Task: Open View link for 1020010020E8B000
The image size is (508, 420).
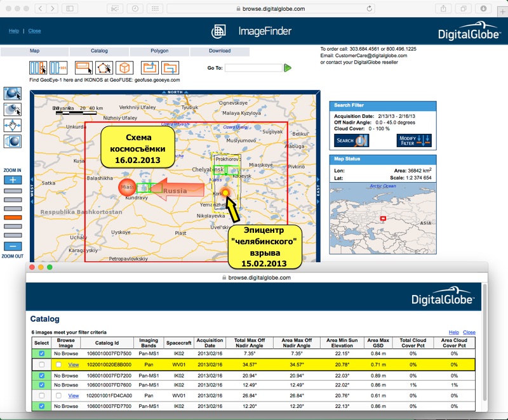Action: click(x=74, y=365)
